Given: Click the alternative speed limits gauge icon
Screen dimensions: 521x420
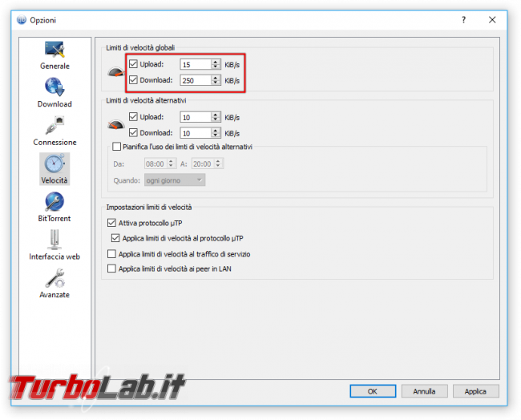Looking at the screenshot, I should pos(116,124).
